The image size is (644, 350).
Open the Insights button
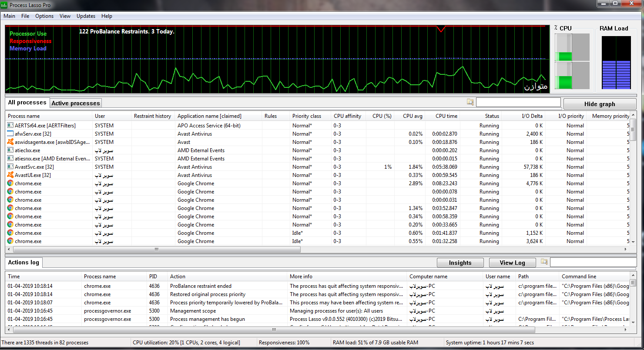(460, 263)
